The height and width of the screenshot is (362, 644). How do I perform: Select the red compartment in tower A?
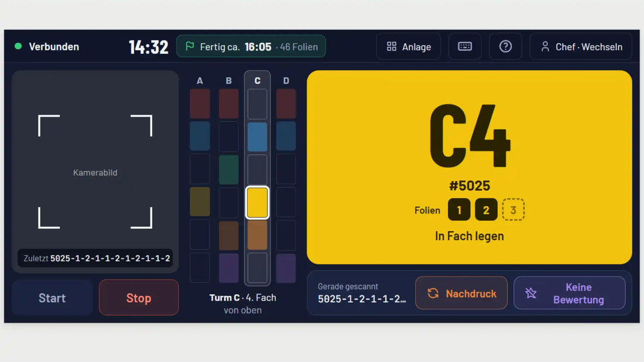(200, 104)
